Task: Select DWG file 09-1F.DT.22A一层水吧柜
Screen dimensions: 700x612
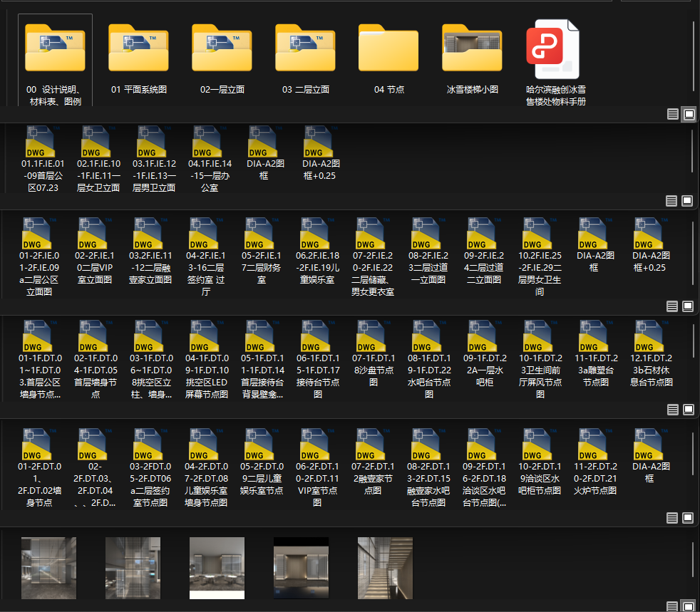Action: (x=485, y=353)
